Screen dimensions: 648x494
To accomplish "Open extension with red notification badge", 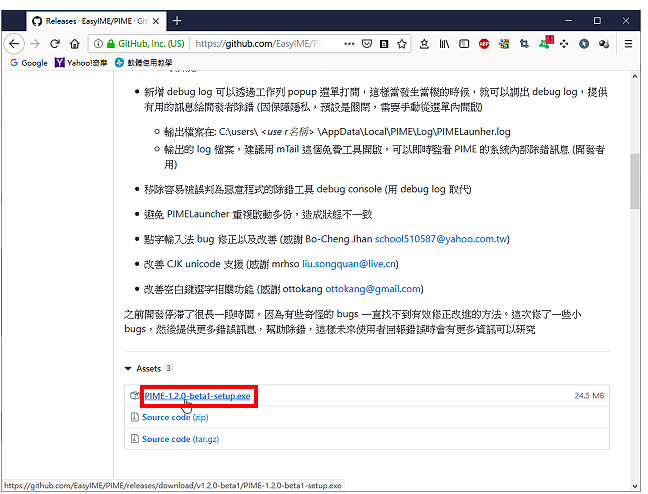I will coord(546,43).
